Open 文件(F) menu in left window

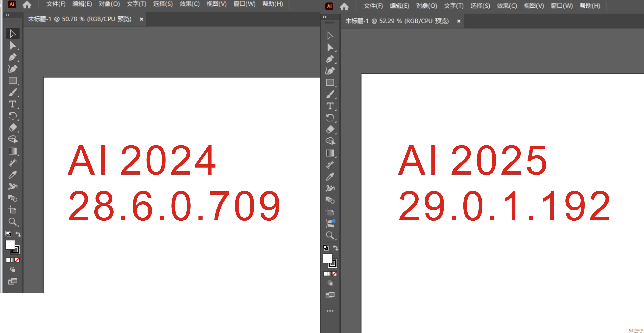click(x=56, y=4)
